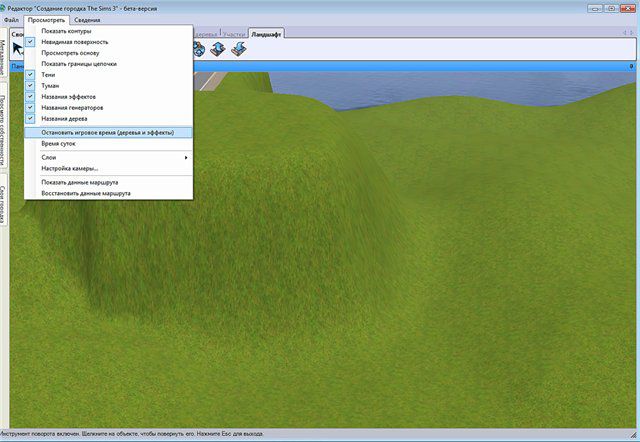Click the down-arrow terrain export icon
The image size is (640, 442).
[x=237, y=49]
